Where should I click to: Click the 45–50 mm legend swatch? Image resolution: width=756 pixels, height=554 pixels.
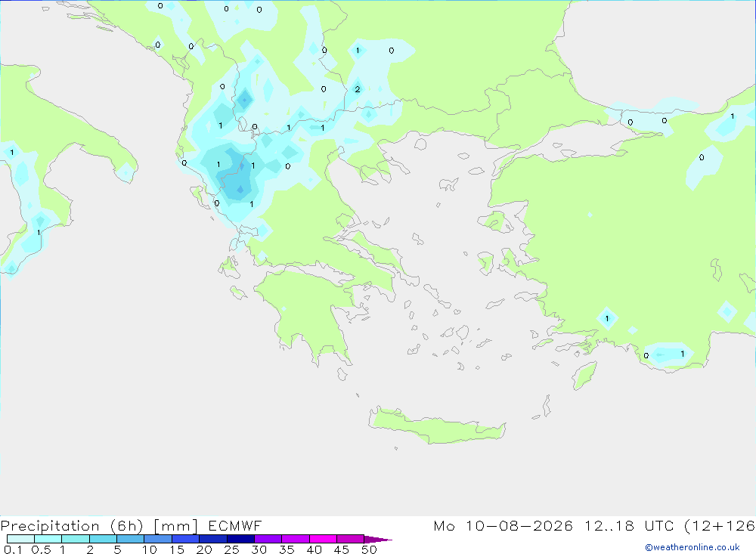[x=350, y=539]
